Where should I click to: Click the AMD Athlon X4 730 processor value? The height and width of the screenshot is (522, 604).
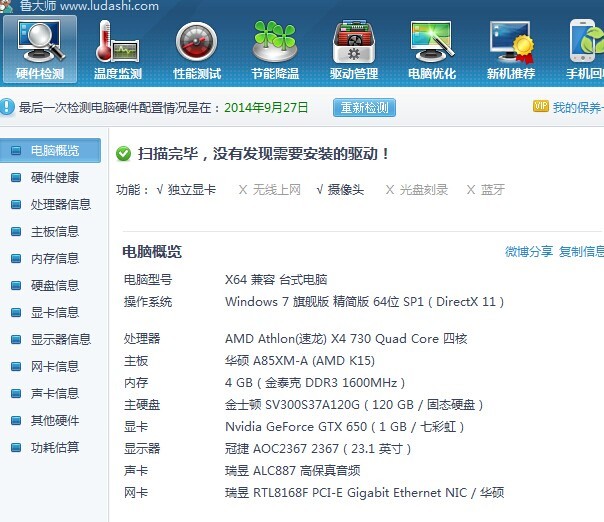point(346,339)
